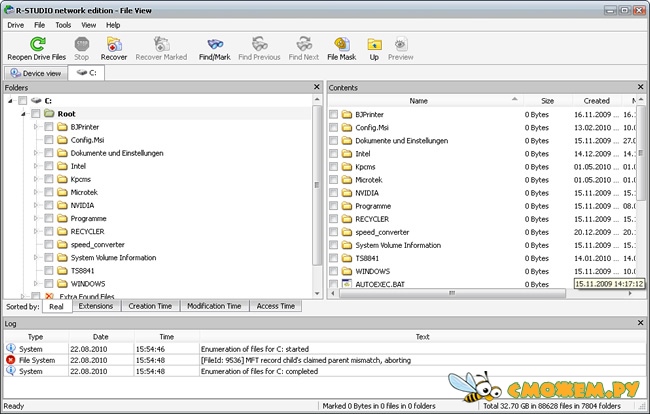Check the speed_converter checkbox in Contents list

click(x=333, y=232)
